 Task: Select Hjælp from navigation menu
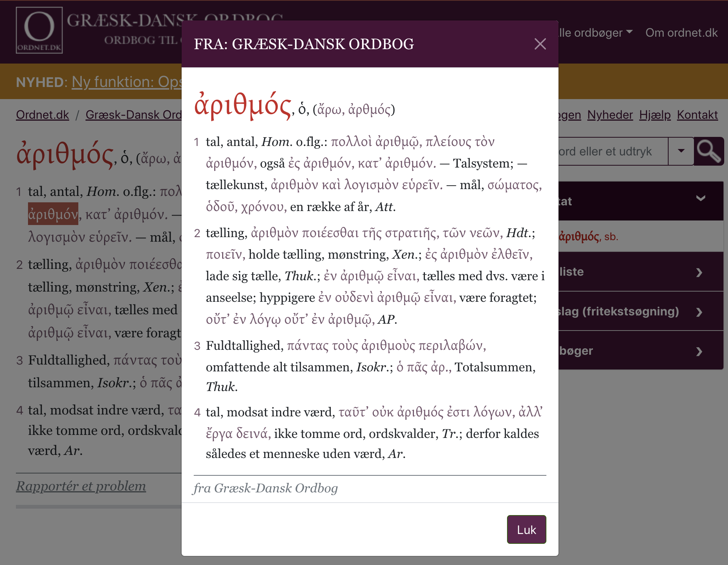pyautogui.click(x=654, y=115)
